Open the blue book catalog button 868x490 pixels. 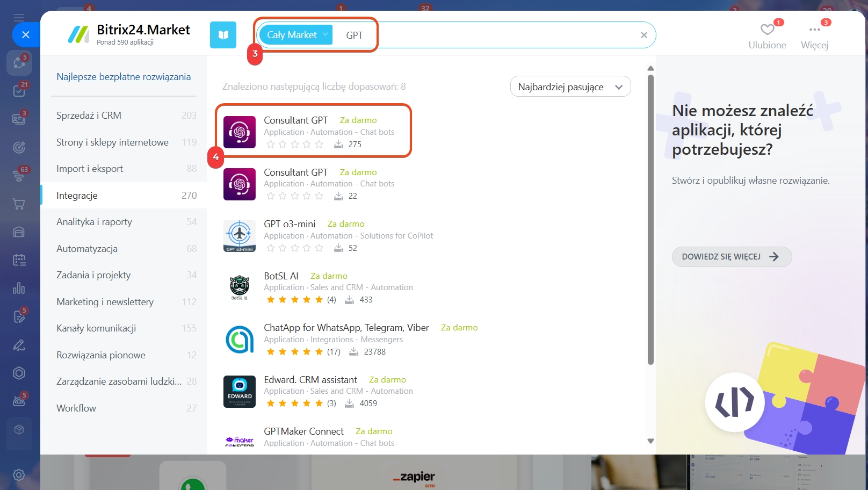[223, 35]
